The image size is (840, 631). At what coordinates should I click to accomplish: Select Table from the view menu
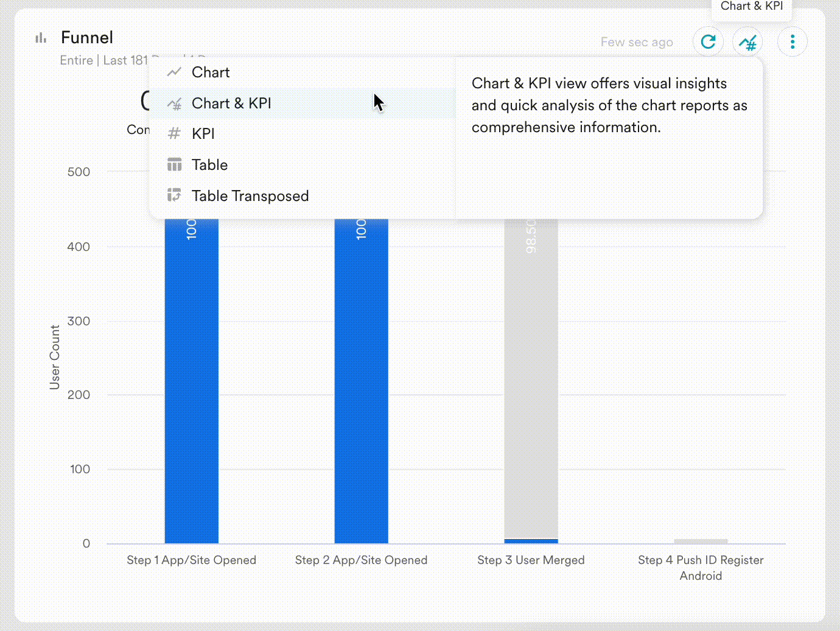pyautogui.click(x=209, y=164)
